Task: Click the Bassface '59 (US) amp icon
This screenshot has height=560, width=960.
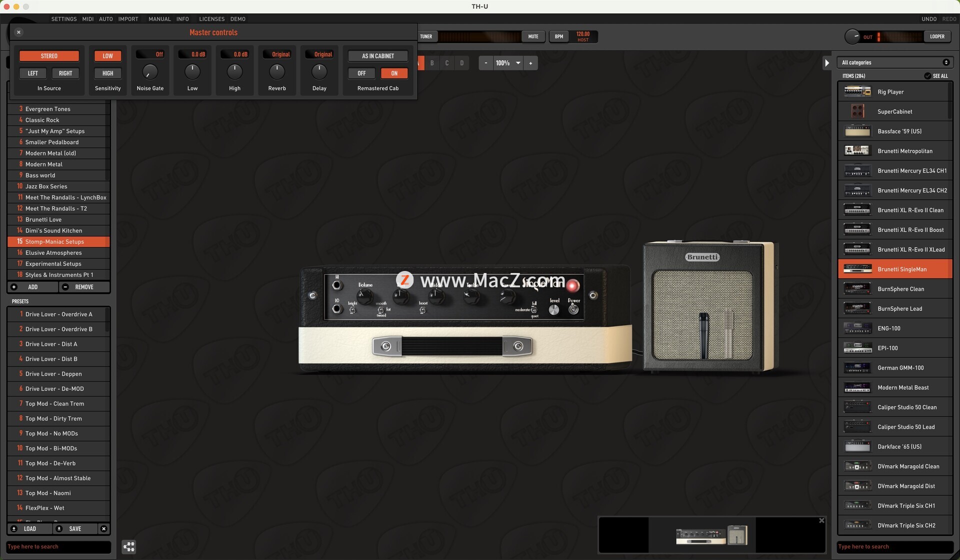Action: click(x=857, y=131)
